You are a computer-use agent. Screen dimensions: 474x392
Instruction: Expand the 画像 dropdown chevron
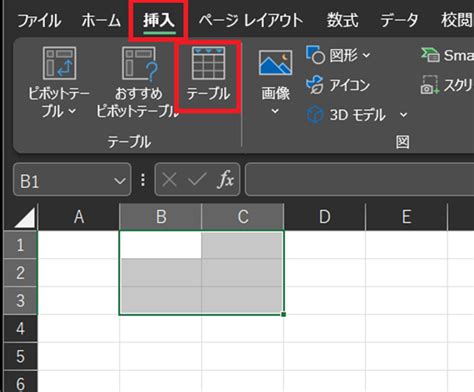click(x=275, y=111)
